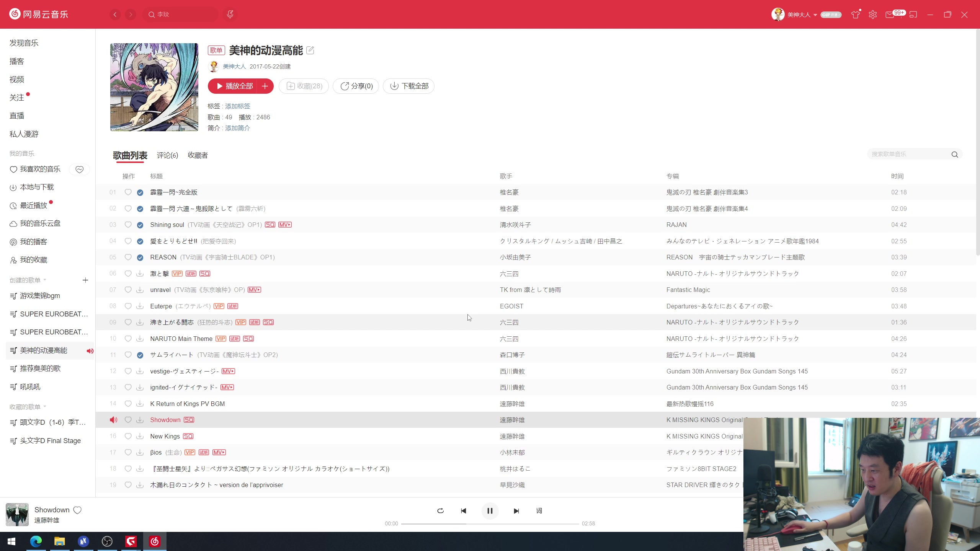Click 分享(0) button

356,86
